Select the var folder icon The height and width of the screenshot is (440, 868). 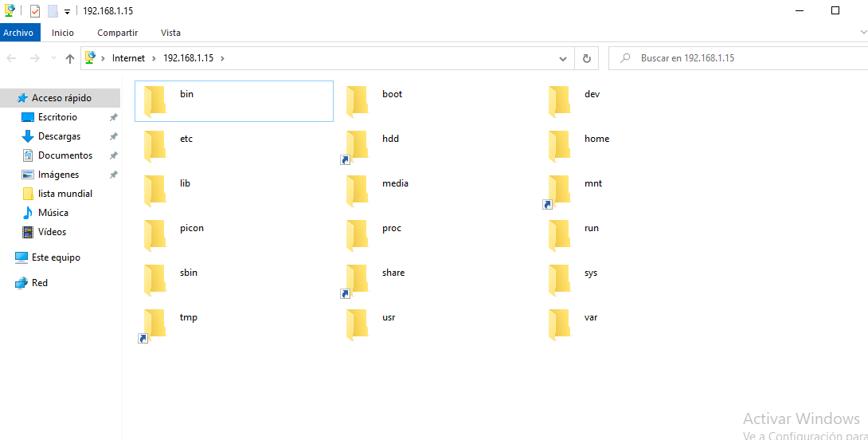tap(560, 324)
